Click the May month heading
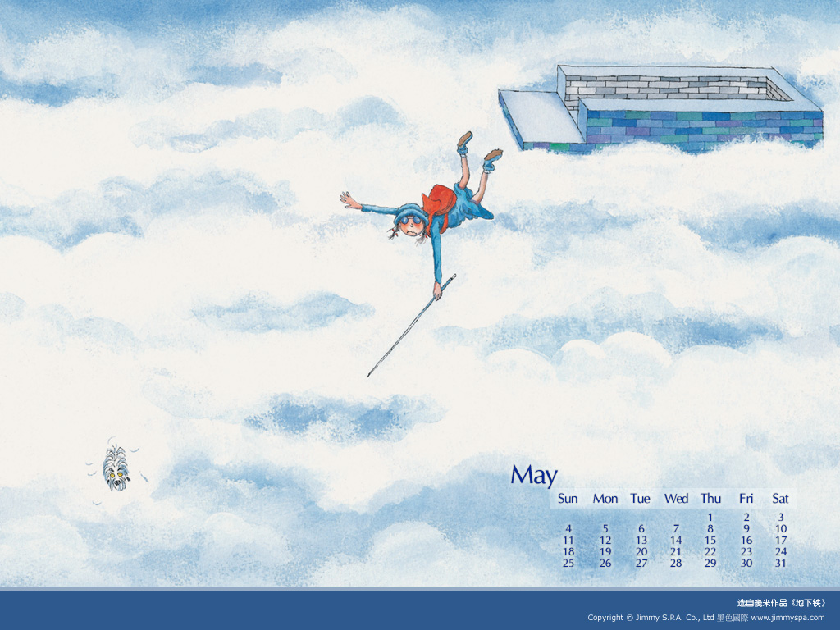This screenshot has width=840, height=630. (x=534, y=475)
